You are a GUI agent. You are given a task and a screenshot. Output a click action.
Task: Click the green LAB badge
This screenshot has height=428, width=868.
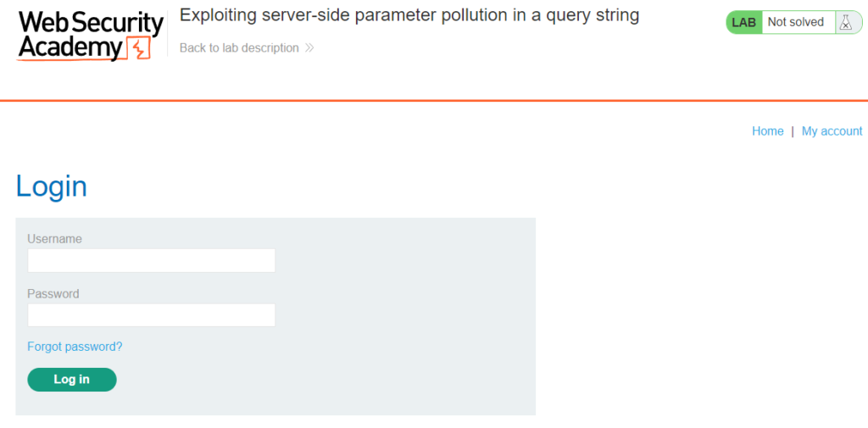[x=743, y=23]
